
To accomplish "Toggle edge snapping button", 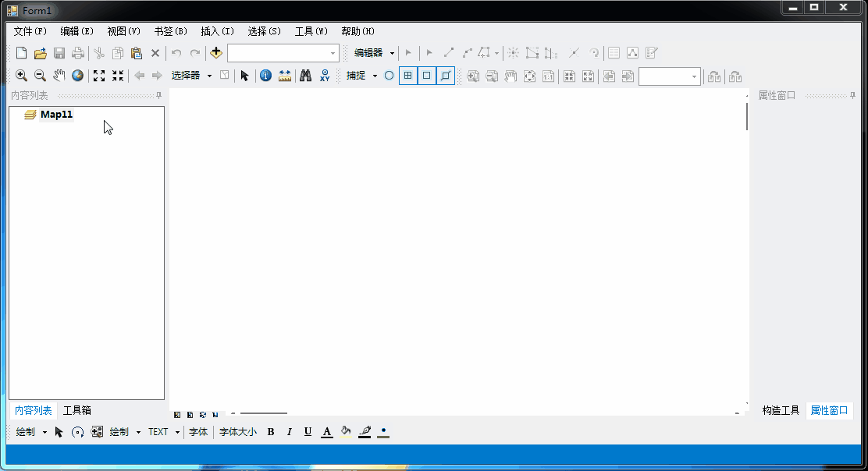I will [x=446, y=76].
